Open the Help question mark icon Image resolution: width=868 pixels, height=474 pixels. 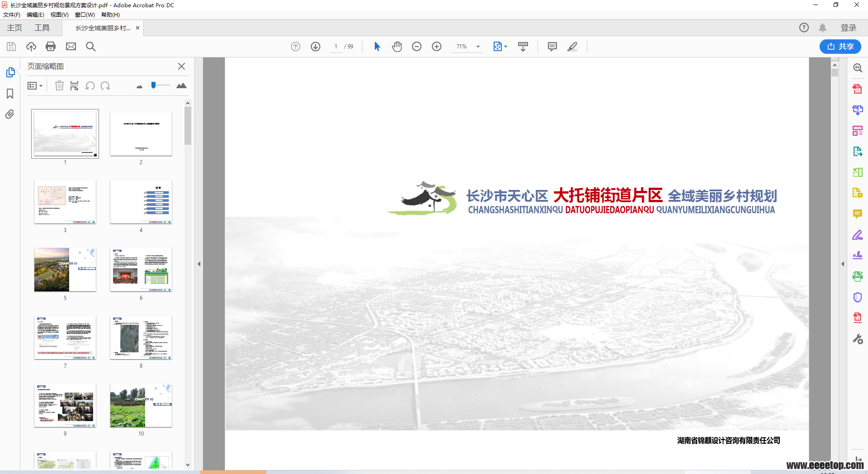[x=804, y=28]
